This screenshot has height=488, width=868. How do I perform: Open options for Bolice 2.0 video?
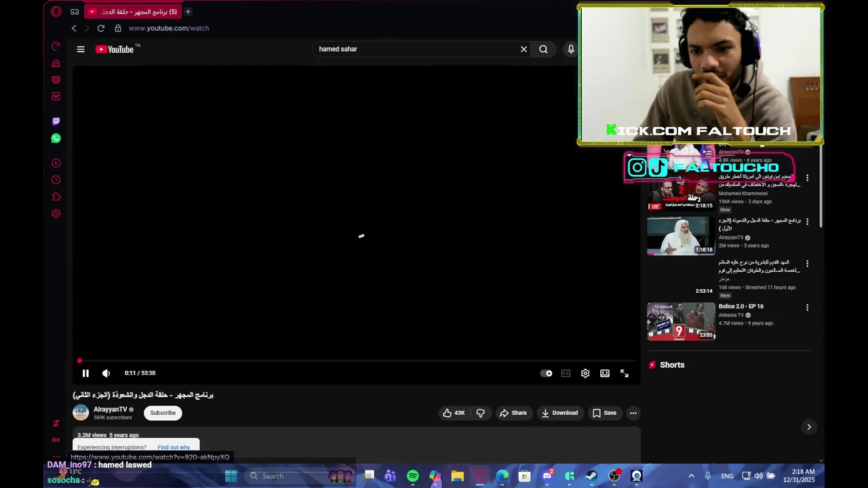click(x=807, y=308)
